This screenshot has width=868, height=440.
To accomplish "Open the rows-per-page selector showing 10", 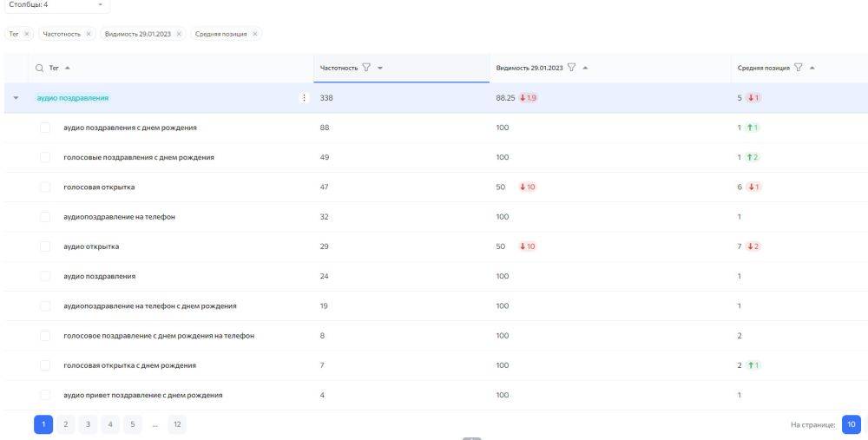I will [852, 424].
